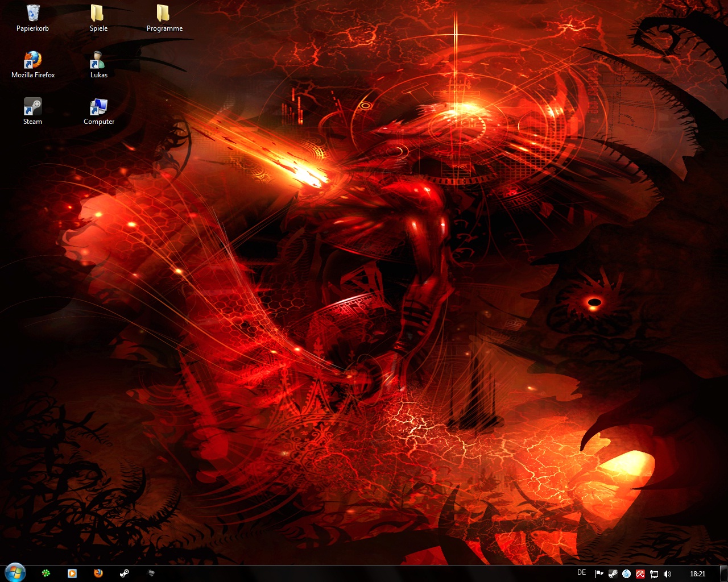Open Steam from the taskbar quick launch
Screen dimensions: 728x582
[x=125, y=573]
